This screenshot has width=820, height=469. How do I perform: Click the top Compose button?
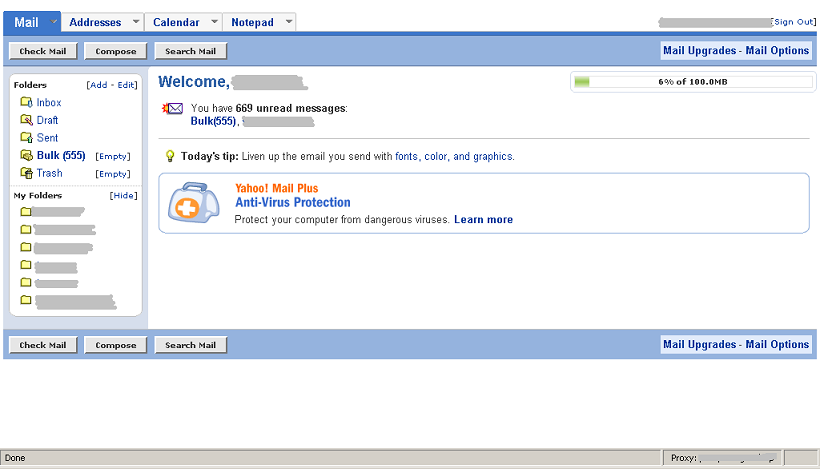click(x=116, y=51)
